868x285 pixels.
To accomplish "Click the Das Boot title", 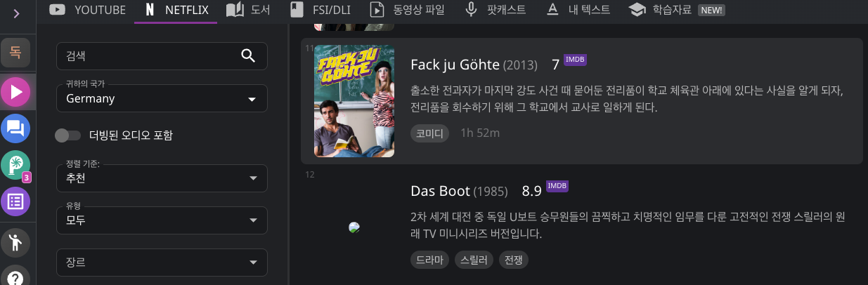I will [x=440, y=191].
